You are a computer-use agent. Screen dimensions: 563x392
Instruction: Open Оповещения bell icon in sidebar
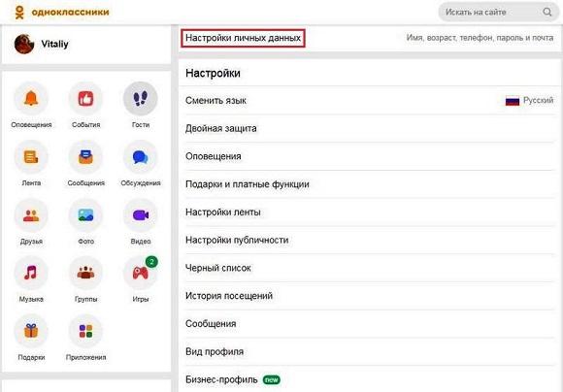pos(31,99)
